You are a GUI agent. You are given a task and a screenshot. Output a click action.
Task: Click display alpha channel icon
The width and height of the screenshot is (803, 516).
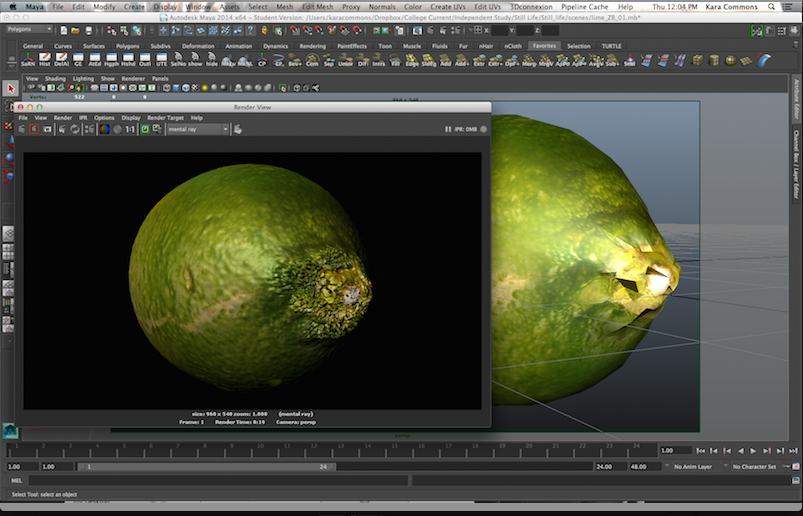[x=117, y=129]
